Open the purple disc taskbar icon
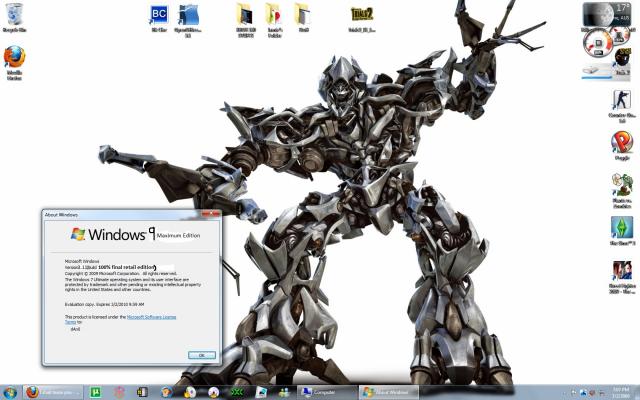The width and height of the screenshot is (640, 400). 213,393
